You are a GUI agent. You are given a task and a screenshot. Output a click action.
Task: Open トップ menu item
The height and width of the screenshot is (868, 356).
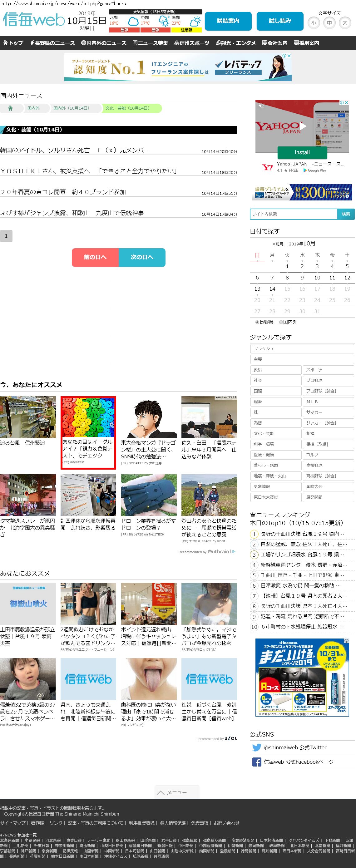tap(13, 43)
